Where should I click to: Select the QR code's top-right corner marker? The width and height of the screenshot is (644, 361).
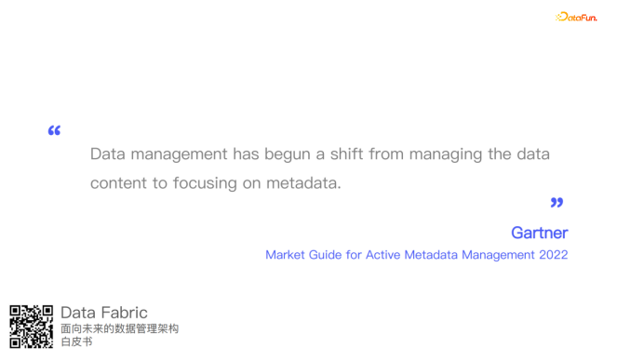[x=47, y=311]
